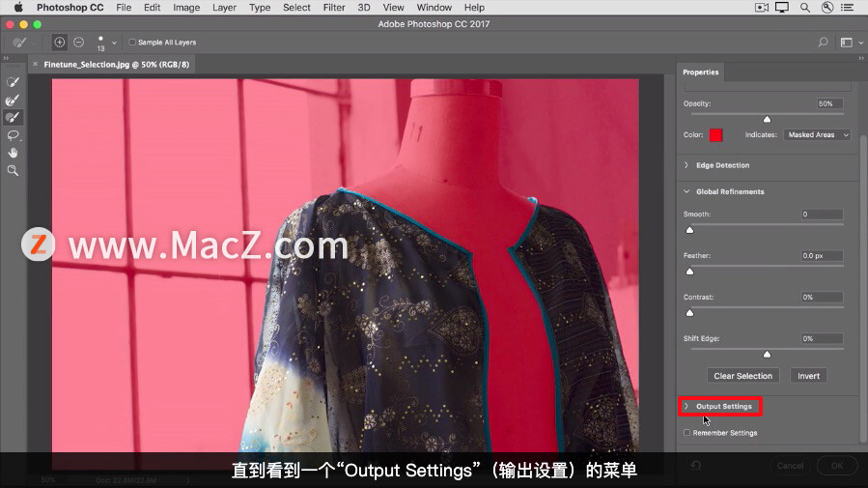
Task: Click the circular user icon in menu bar
Action: click(x=827, y=7)
